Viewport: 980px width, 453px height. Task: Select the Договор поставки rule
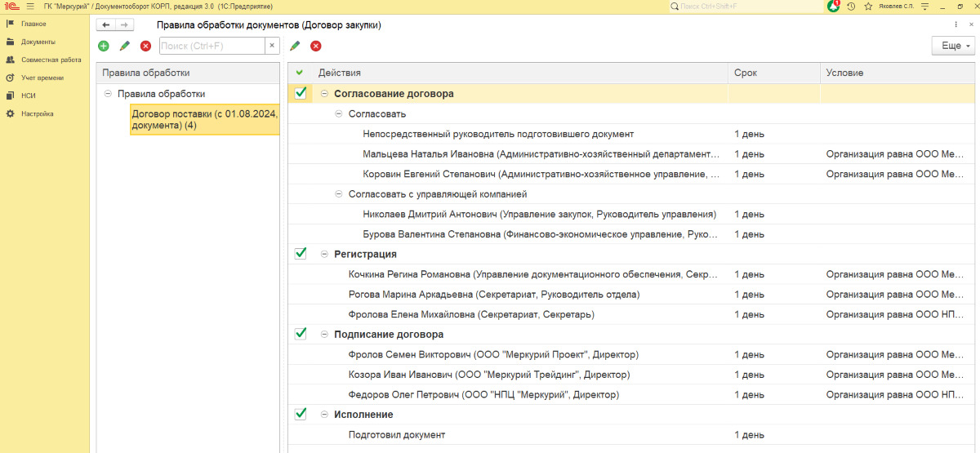tap(204, 120)
